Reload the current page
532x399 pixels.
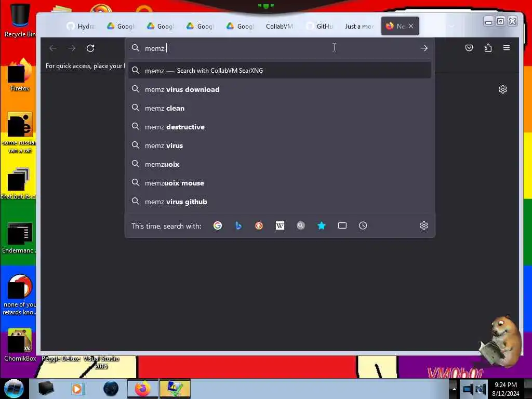[90, 48]
